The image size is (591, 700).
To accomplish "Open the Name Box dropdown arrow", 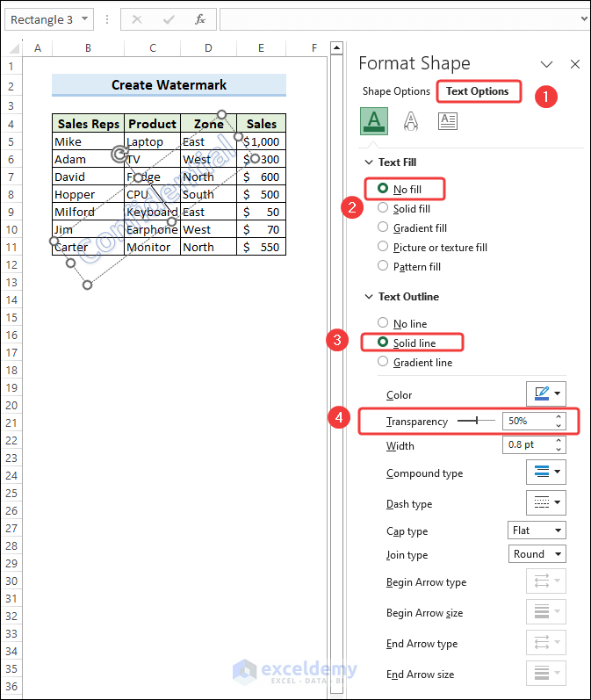I will [85, 19].
